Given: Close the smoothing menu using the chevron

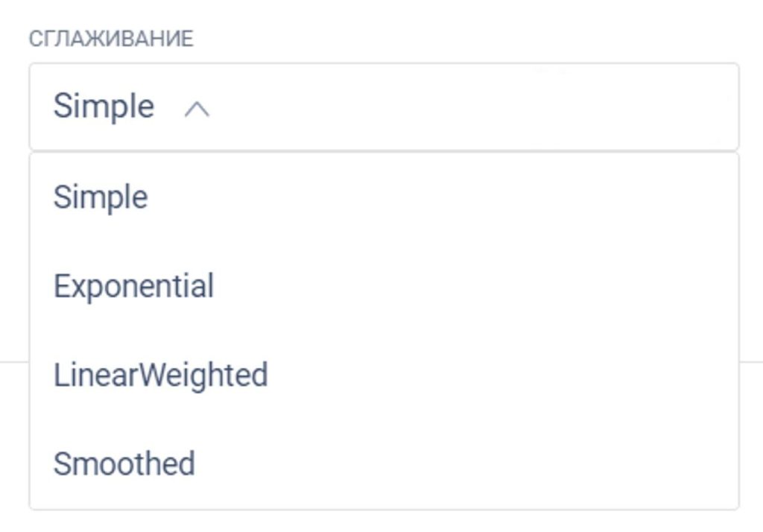Looking at the screenshot, I should (197, 110).
